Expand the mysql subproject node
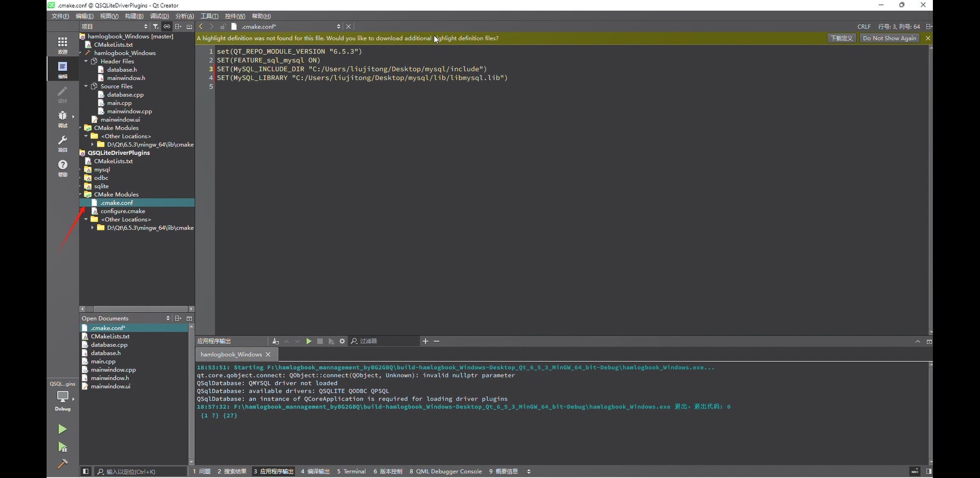Viewport: 980px width, 478px height. [81, 169]
